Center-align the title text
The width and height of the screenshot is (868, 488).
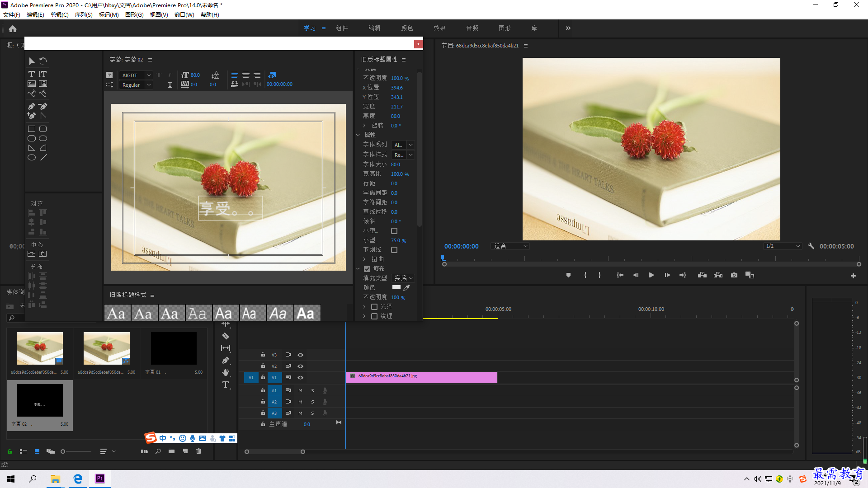coord(246,75)
